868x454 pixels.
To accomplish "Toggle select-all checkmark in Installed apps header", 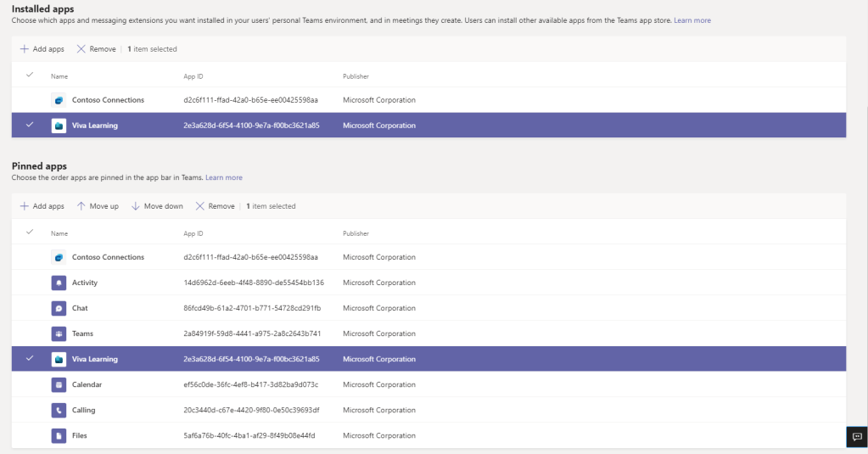I will click(30, 76).
